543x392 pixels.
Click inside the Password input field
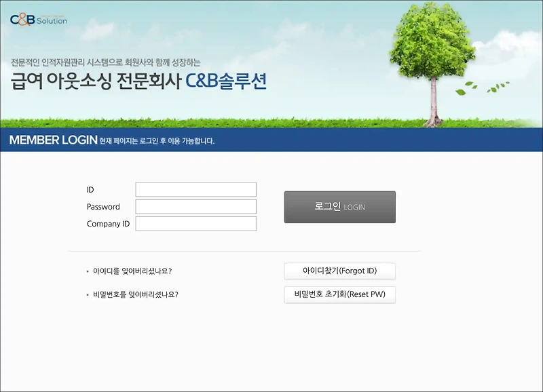tap(195, 205)
